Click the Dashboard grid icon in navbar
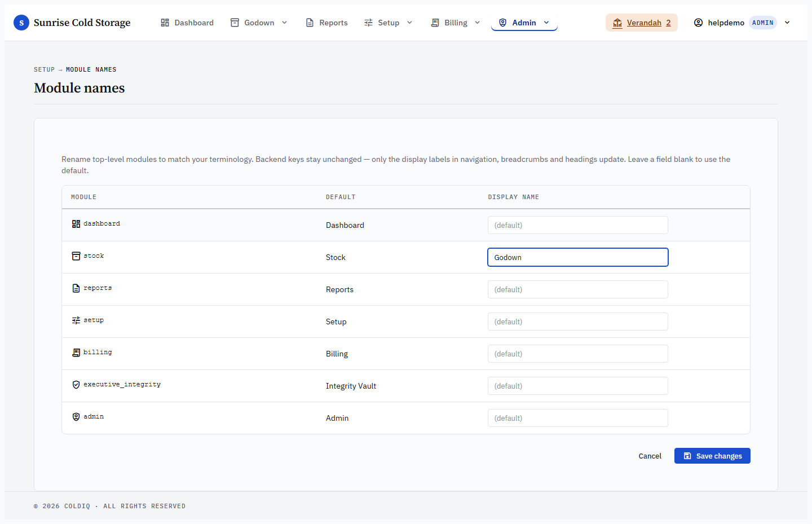 point(165,23)
